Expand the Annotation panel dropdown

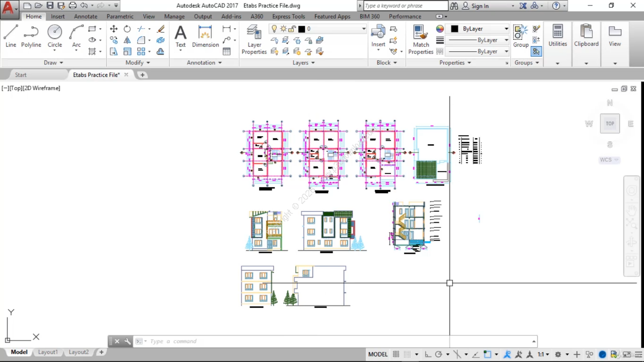coord(204,62)
